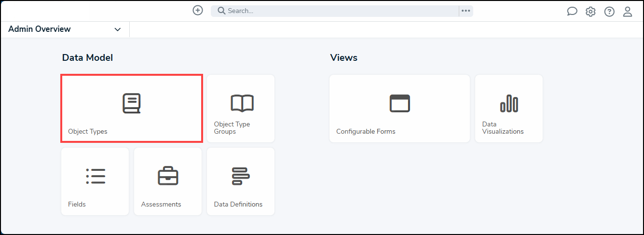
Task: Open the Configurable Forms label link
Action: pyautogui.click(x=366, y=131)
